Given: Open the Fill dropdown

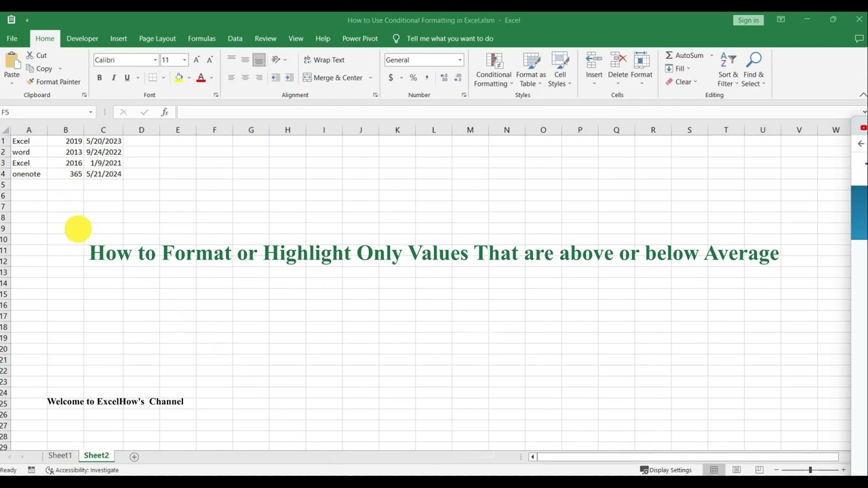Looking at the screenshot, I should click(677, 68).
